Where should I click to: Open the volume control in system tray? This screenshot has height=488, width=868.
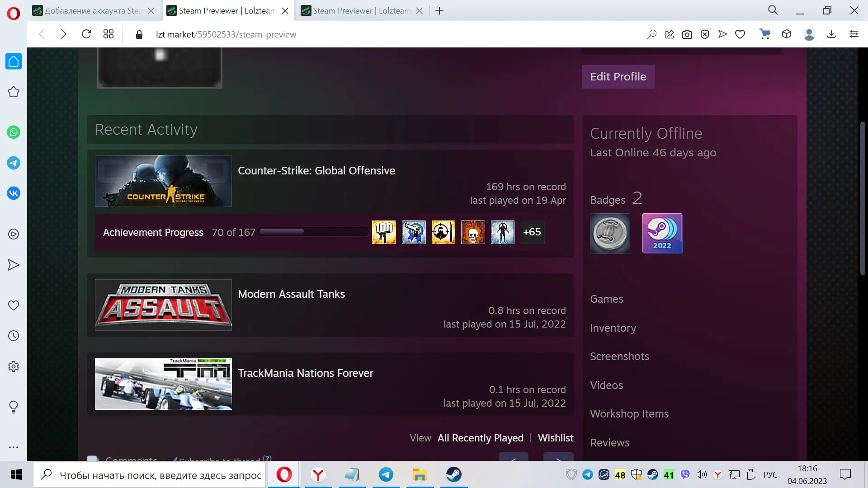701,474
